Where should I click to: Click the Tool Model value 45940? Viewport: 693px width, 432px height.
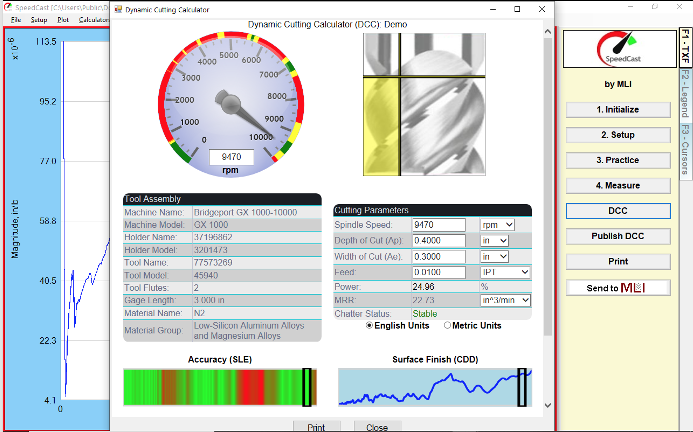[206, 275]
